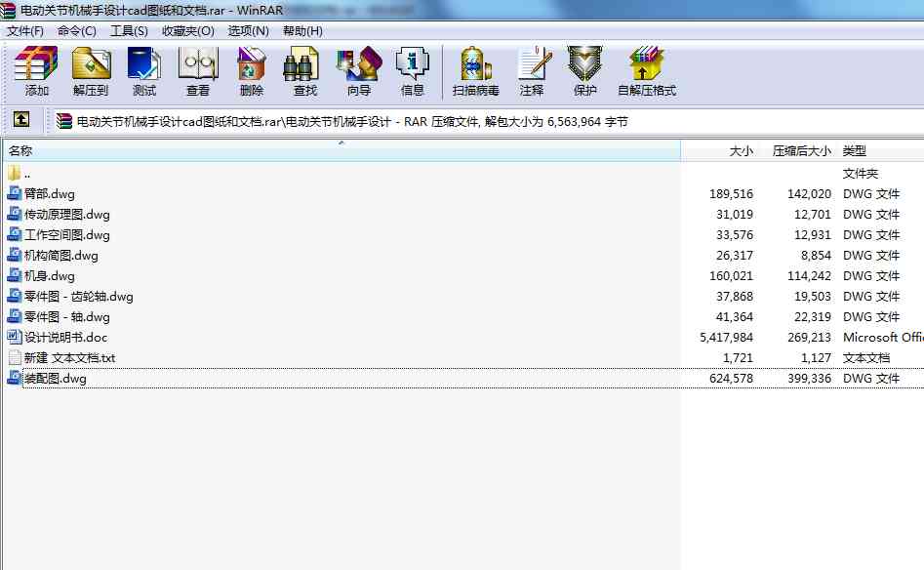Click the 查看 (View) toolbar icon
Viewport: 924px width, 570px height.
tap(198, 63)
